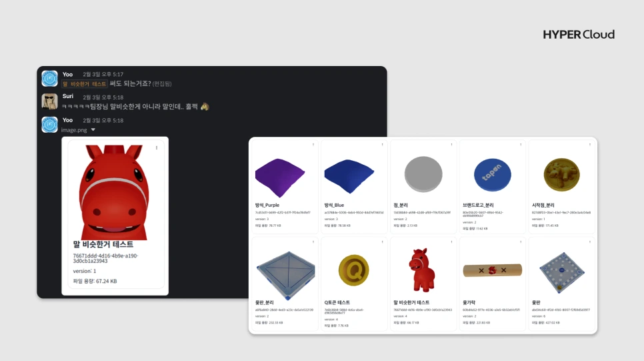Open the kebab menu on 윷판 card
The height and width of the screenshot is (361, 644).
pyautogui.click(x=590, y=242)
